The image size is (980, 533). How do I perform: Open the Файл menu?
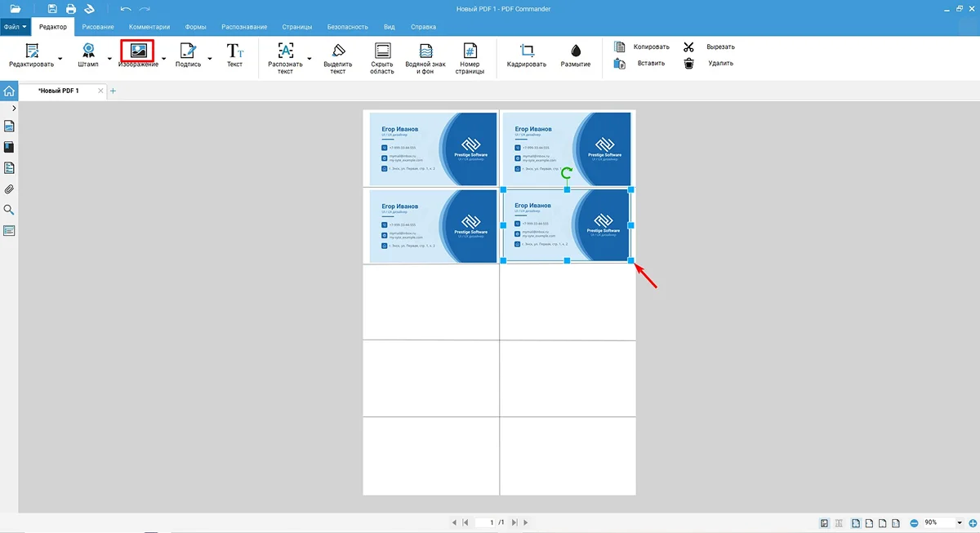(16, 27)
